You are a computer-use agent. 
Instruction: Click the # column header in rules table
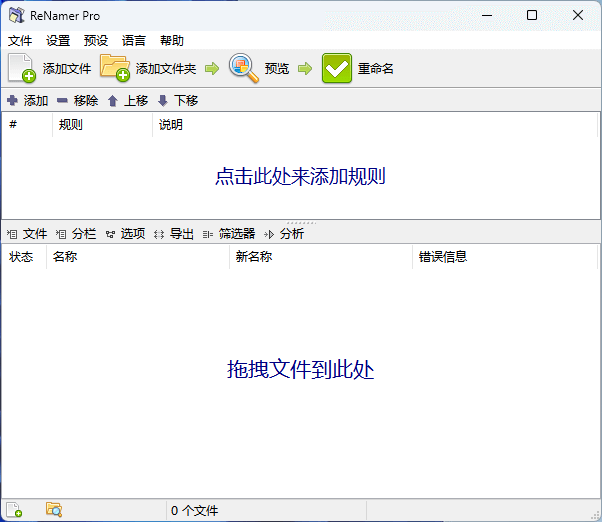(x=27, y=124)
